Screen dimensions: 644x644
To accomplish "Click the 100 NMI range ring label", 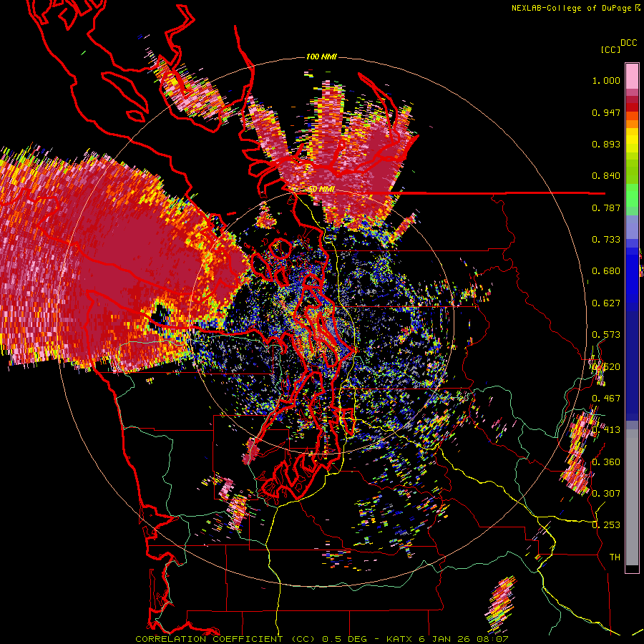I will [321, 57].
